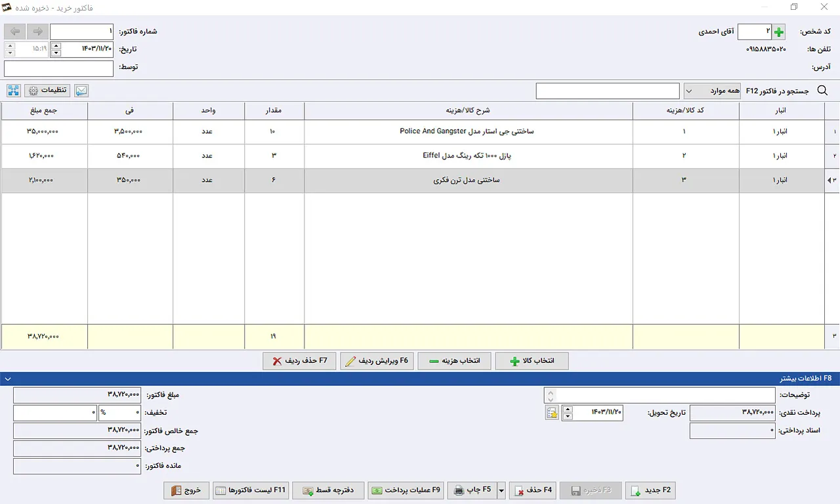This screenshot has height=504, width=840.
Task: Click the F7 حذف ردیف delete row button
Action: pos(299,361)
